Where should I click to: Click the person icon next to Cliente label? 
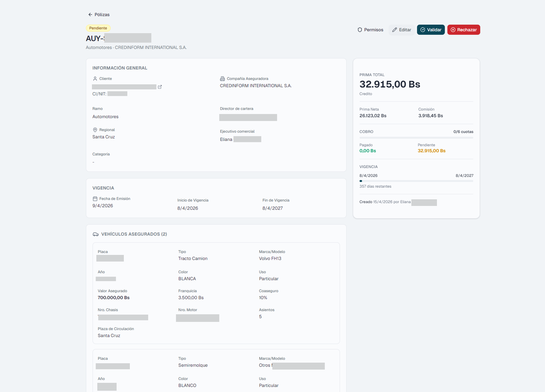94,78
